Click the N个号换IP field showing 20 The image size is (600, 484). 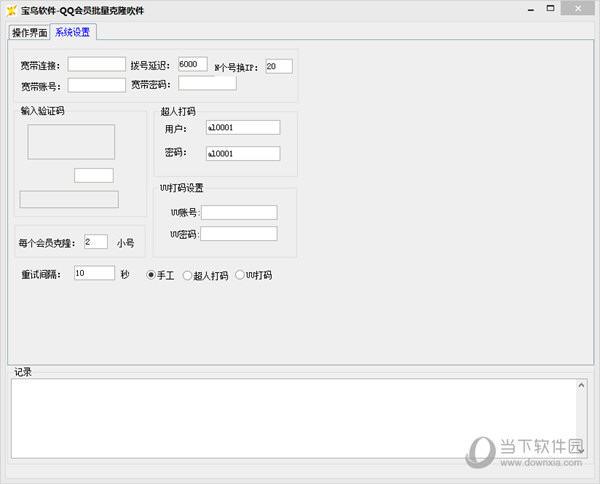coord(278,66)
